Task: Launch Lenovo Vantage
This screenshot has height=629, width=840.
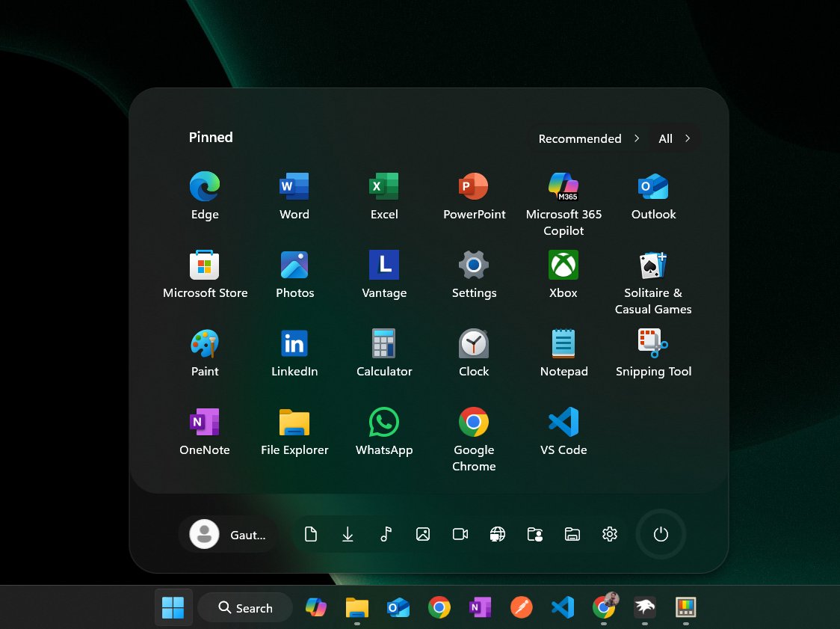Action: click(x=383, y=274)
